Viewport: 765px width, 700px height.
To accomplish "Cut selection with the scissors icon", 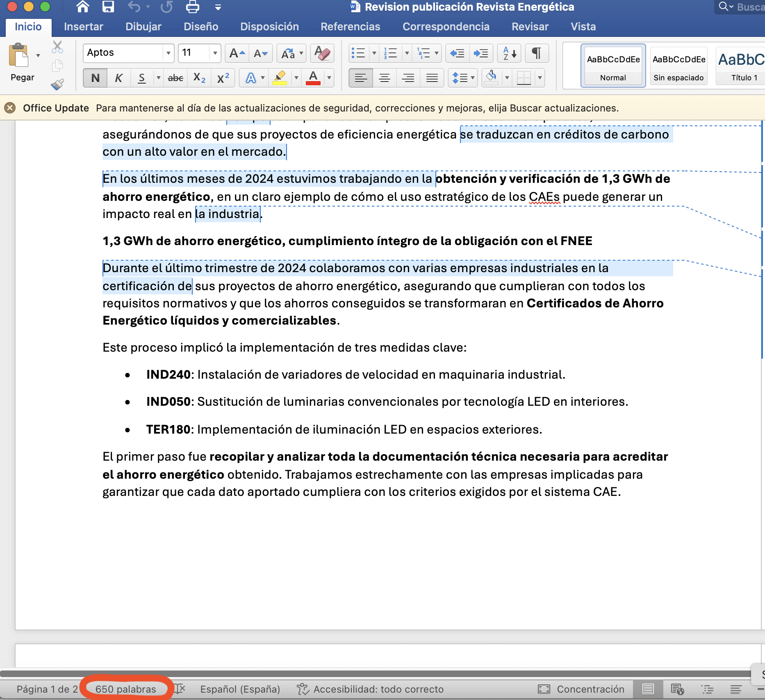I will pyautogui.click(x=57, y=47).
